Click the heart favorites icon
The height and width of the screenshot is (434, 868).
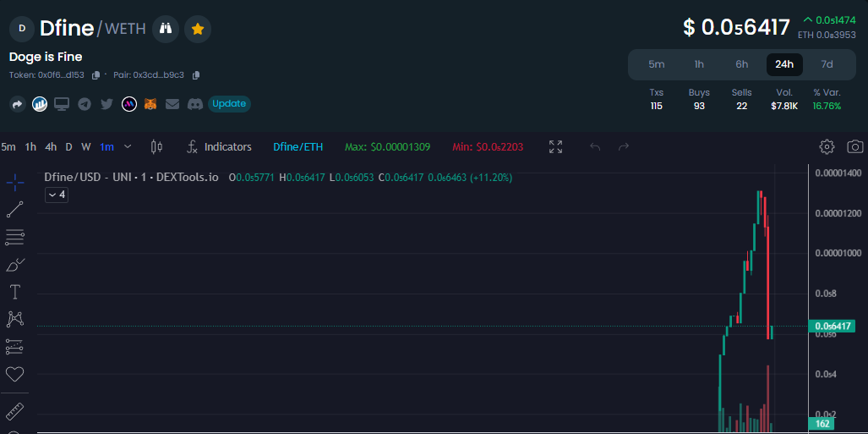pyautogui.click(x=15, y=374)
